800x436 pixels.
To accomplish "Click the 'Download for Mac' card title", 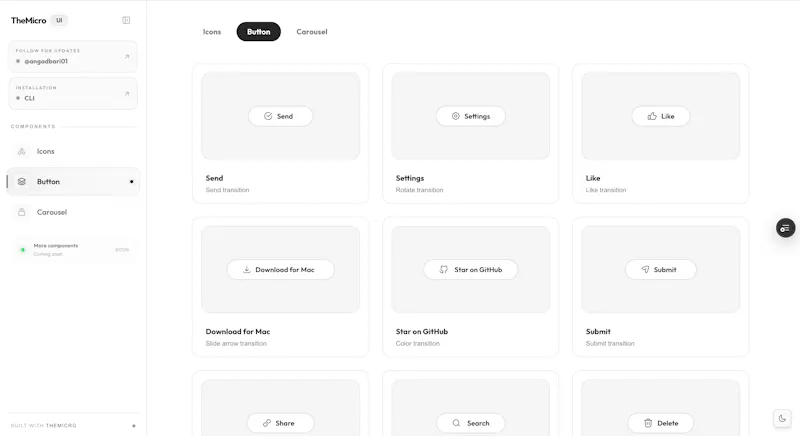I will pos(238,331).
